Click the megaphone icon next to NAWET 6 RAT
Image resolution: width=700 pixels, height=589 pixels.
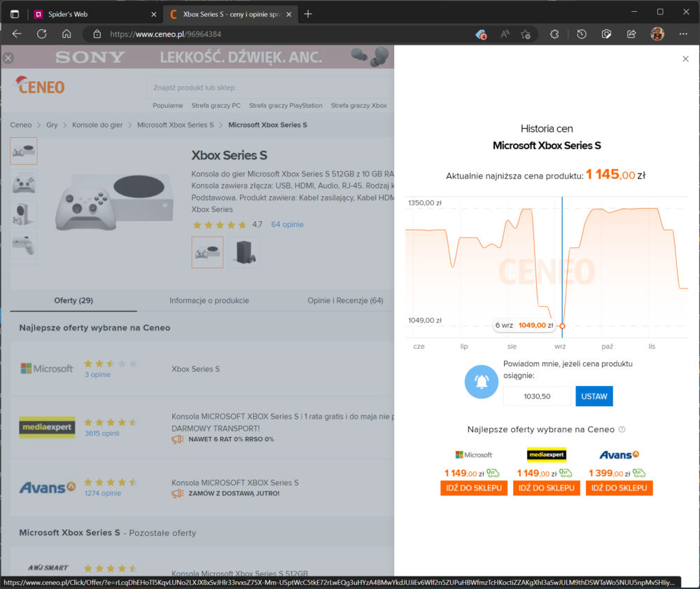(x=178, y=439)
